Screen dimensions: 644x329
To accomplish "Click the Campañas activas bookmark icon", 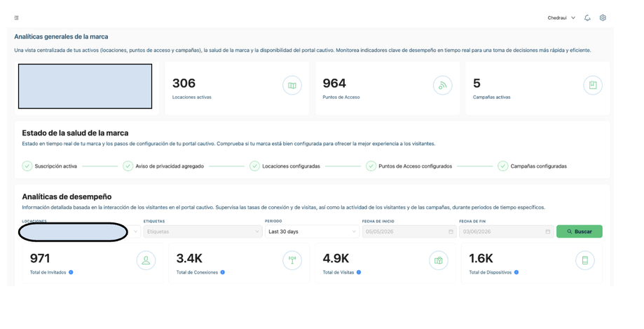I will [593, 85].
